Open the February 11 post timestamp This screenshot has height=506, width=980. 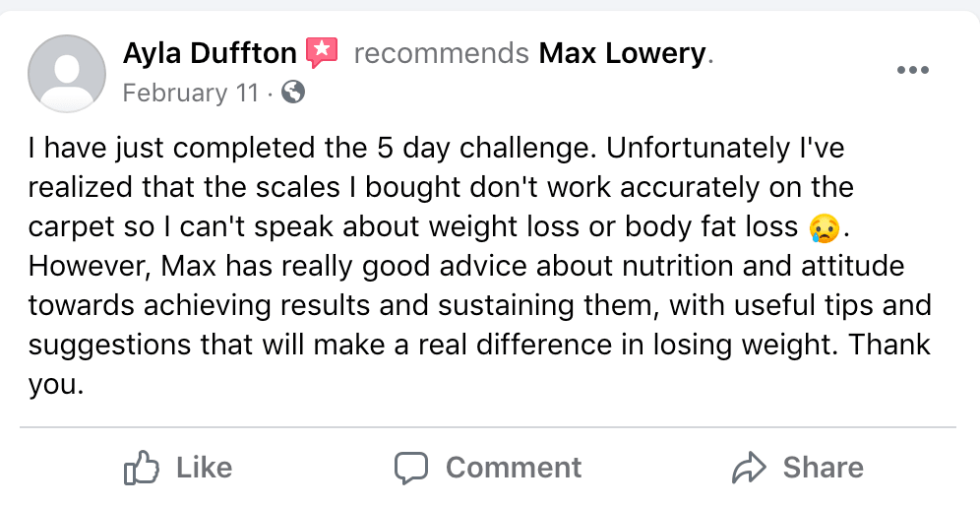[x=191, y=93]
